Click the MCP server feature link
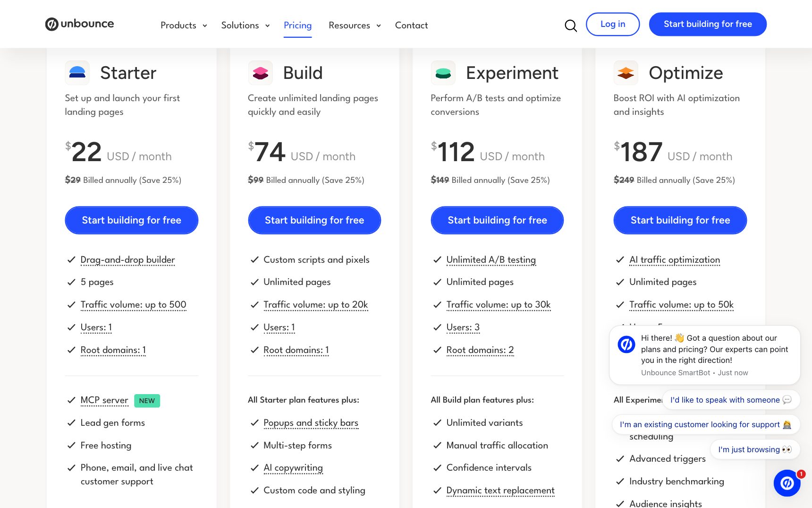 [104, 400]
